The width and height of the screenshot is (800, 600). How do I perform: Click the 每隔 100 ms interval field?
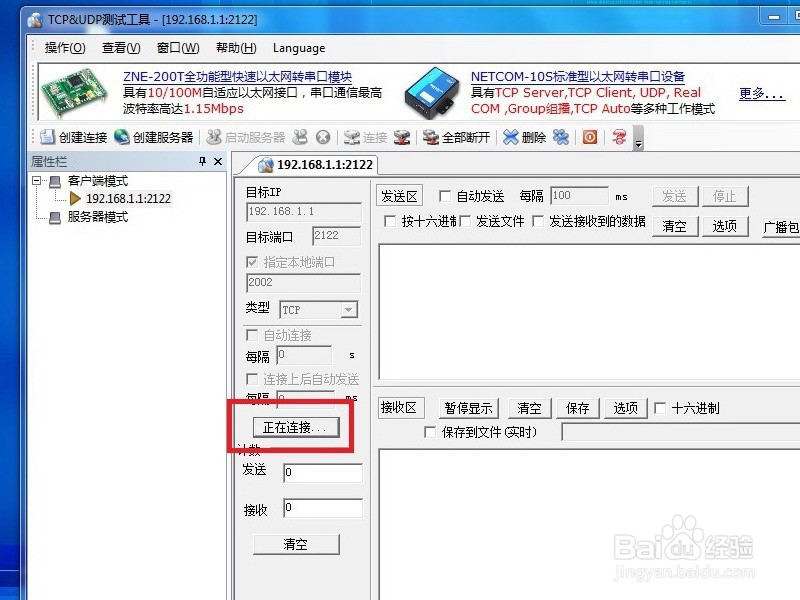[580, 196]
